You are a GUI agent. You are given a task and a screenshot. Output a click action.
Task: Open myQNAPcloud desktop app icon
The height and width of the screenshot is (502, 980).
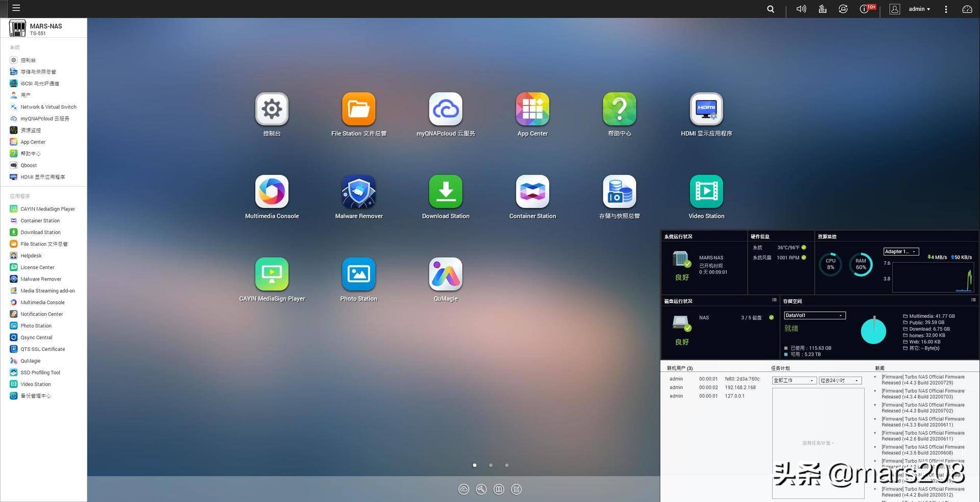click(x=446, y=110)
